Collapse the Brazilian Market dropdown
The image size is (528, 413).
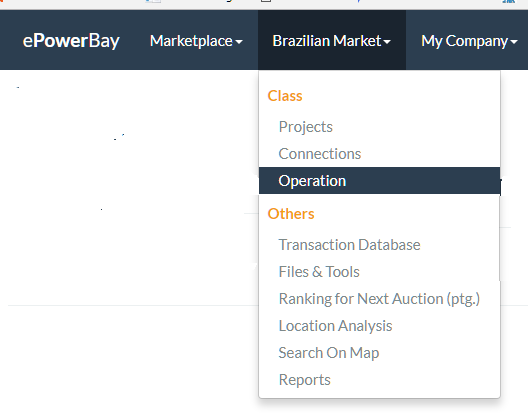tap(332, 41)
